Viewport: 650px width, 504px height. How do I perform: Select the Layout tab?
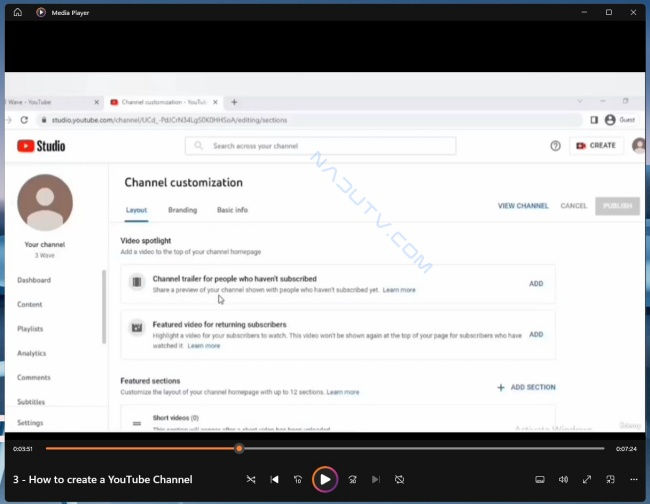[x=136, y=210]
